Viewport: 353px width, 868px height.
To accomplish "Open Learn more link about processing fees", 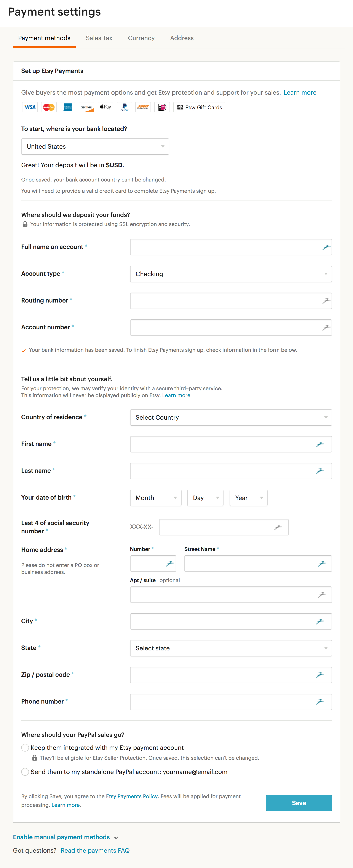I will [66, 805].
